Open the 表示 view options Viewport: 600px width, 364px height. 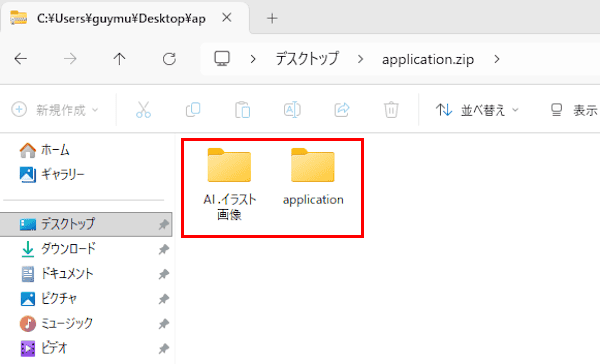click(x=574, y=110)
